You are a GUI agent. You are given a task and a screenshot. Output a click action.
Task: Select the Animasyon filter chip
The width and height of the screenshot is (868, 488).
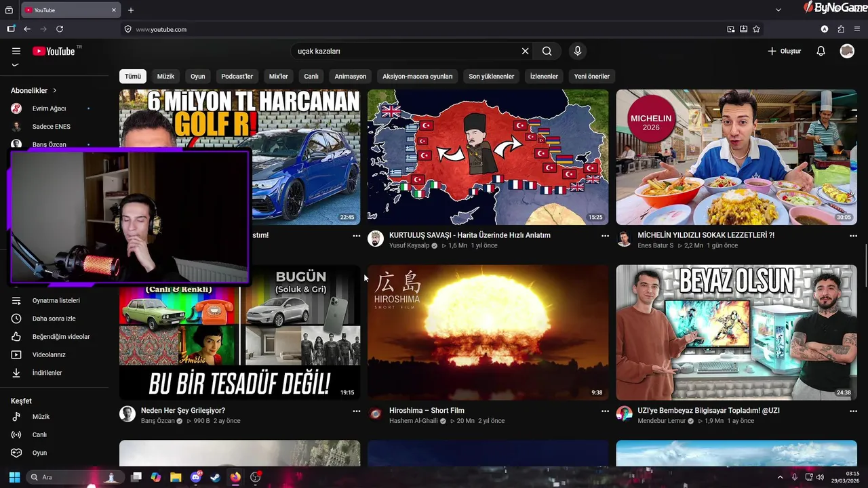(x=350, y=77)
